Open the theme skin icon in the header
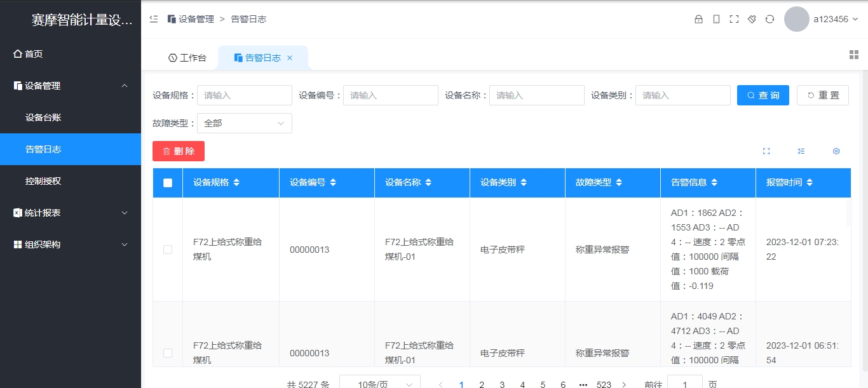 point(752,19)
